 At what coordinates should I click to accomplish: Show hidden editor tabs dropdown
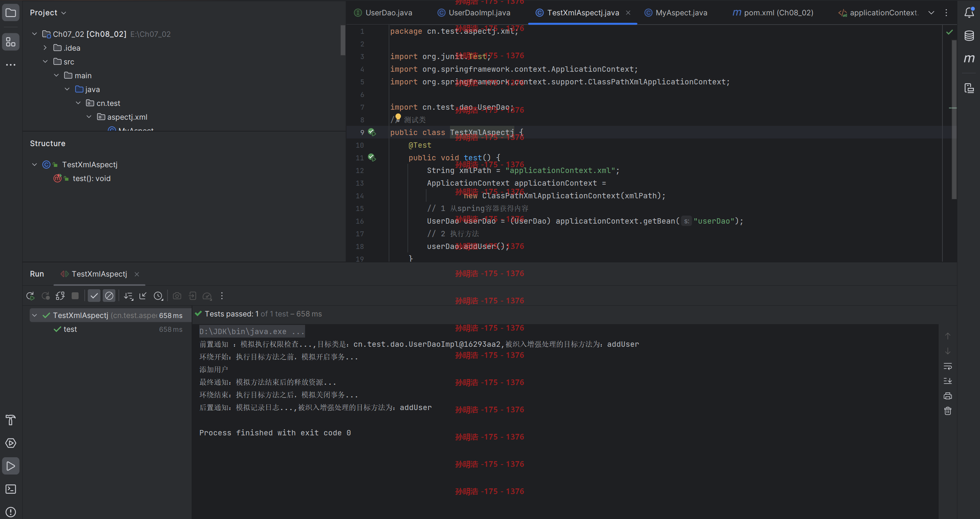[931, 13]
